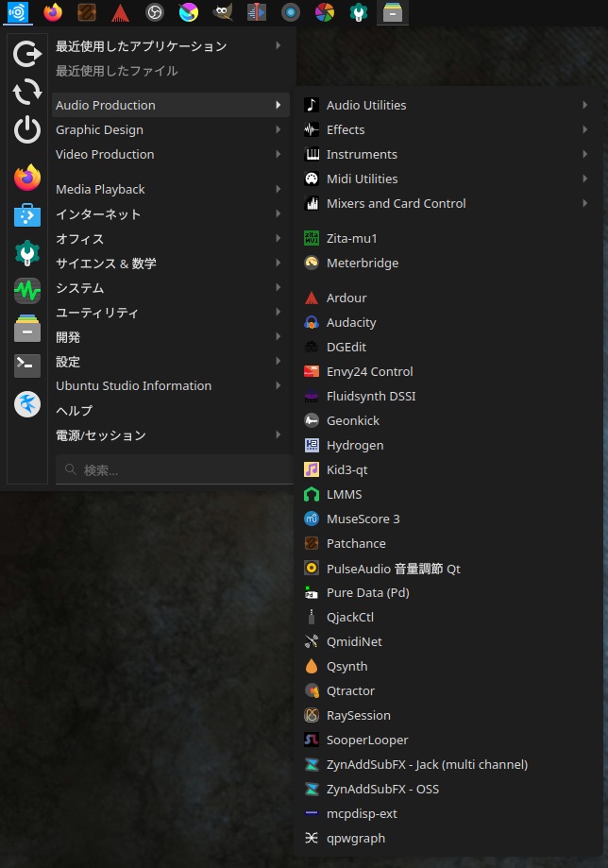This screenshot has width=608, height=868.
Task: Expand the Media Playback category
Action: click(170, 189)
